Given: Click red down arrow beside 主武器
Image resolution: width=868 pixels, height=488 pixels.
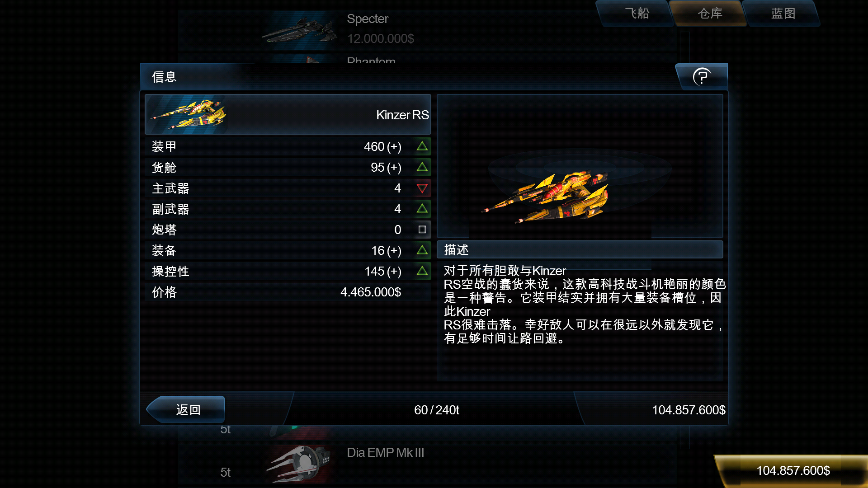Looking at the screenshot, I should tap(422, 188).
